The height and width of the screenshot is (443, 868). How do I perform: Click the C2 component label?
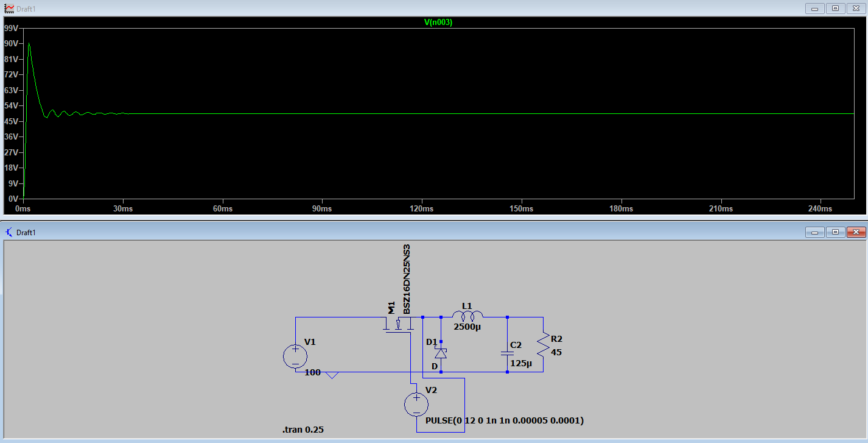pyautogui.click(x=516, y=345)
